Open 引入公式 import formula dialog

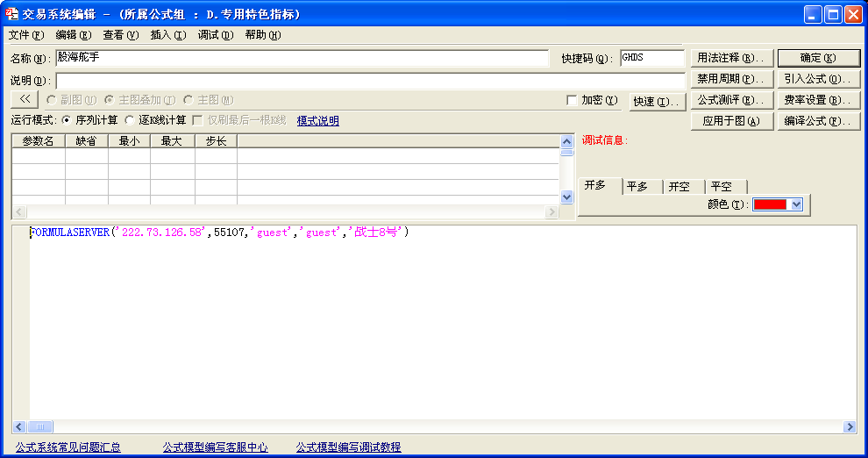pyautogui.click(x=818, y=79)
